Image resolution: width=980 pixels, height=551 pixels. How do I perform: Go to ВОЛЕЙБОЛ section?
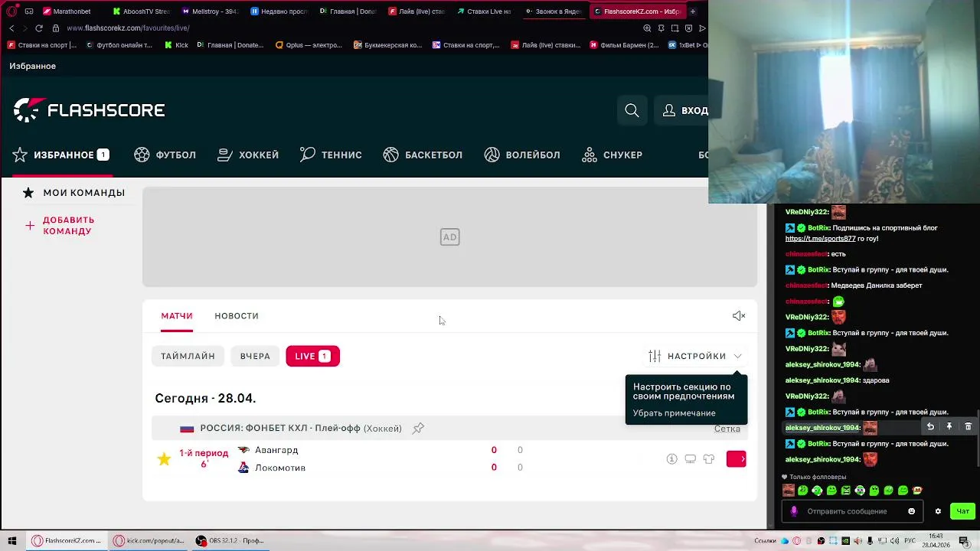522,155
